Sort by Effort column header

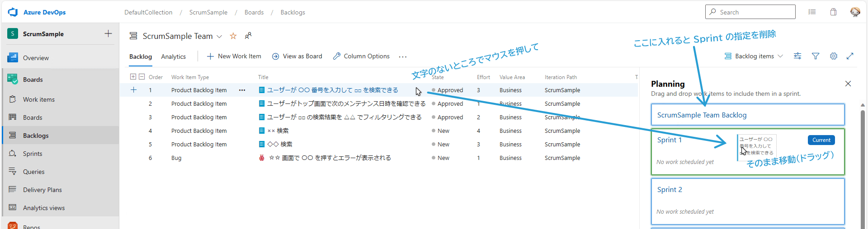(483, 77)
